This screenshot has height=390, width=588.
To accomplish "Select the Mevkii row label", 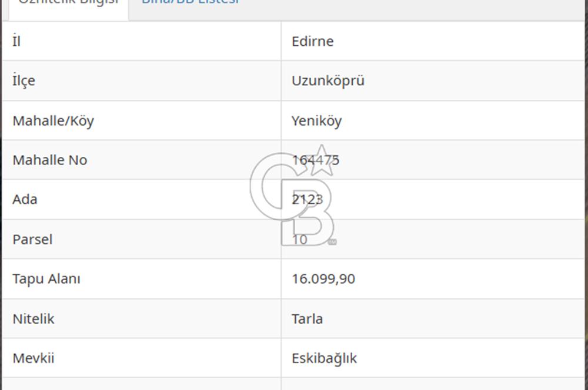I will 32,358.
